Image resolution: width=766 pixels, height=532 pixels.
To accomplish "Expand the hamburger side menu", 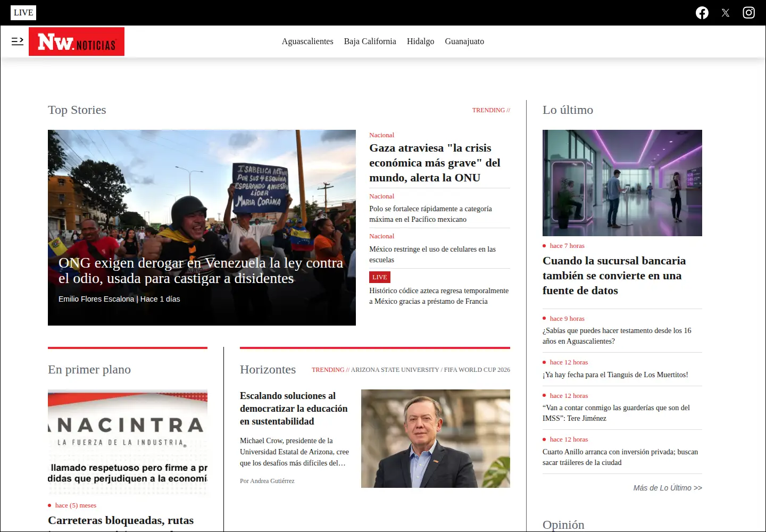I will coord(18,41).
